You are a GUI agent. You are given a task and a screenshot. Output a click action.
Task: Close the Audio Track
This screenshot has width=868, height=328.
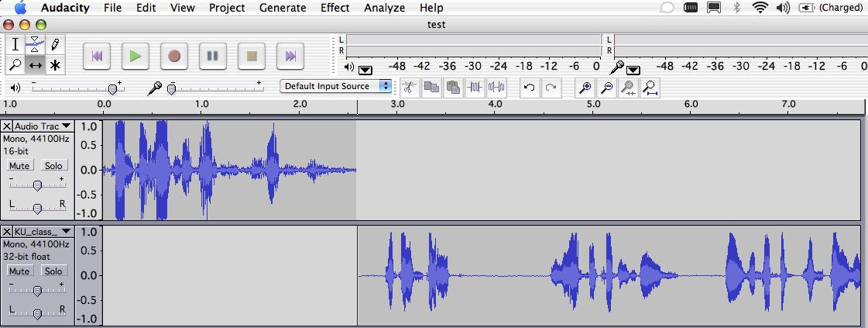pos(7,126)
